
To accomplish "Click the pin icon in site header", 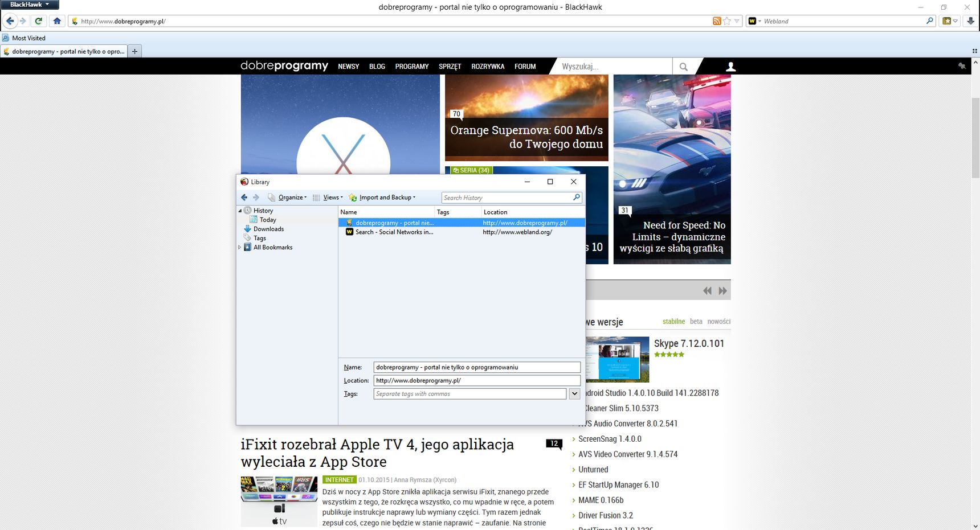I will click(962, 66).
